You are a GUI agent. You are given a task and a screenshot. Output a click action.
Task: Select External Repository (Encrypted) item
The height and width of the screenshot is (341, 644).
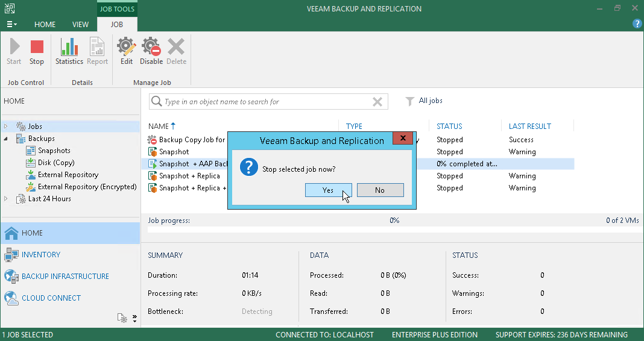[x=87, y=187]
